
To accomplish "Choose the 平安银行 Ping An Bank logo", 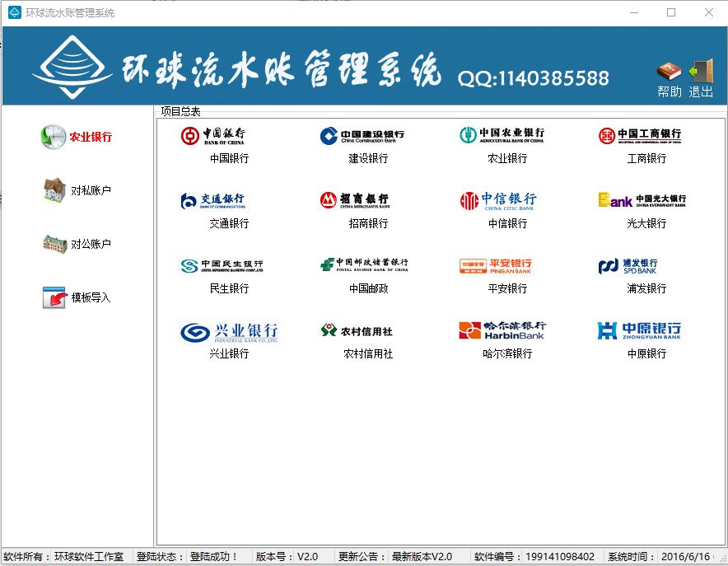I will point(496,265).
